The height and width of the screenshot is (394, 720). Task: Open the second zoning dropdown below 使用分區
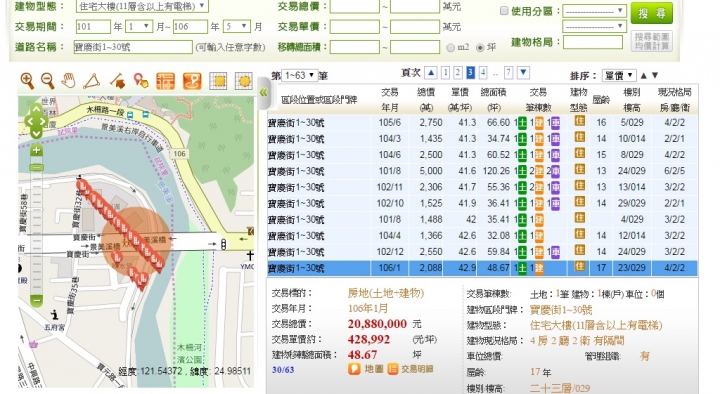[594, 27]
